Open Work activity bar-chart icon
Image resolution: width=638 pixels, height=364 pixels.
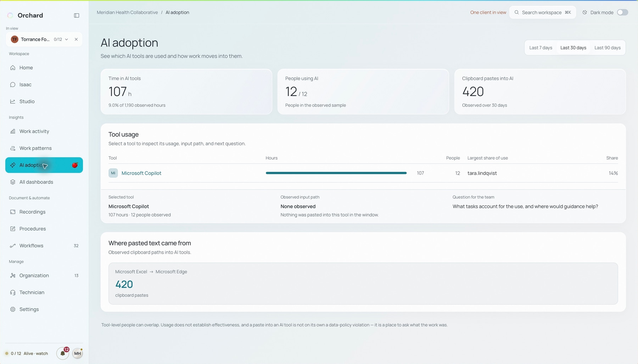pos(13,131)
